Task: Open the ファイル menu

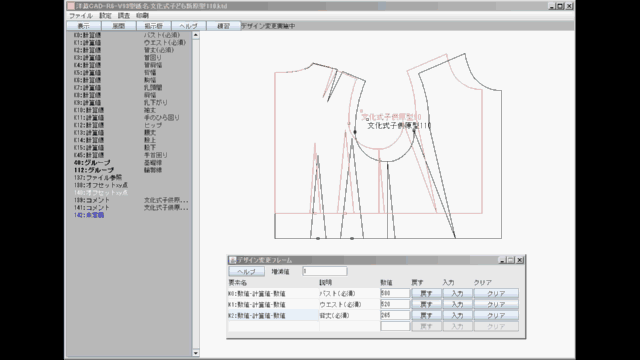Action: click(80, 16)
